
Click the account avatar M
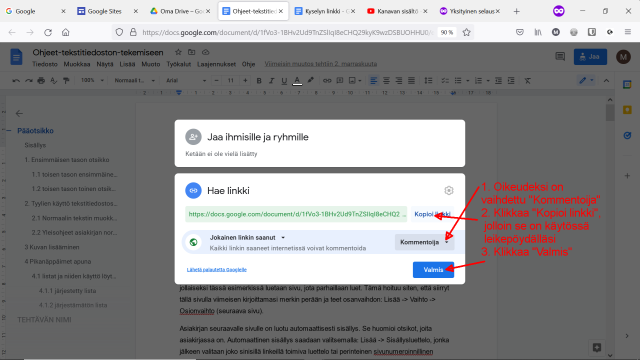pos(623,57)
